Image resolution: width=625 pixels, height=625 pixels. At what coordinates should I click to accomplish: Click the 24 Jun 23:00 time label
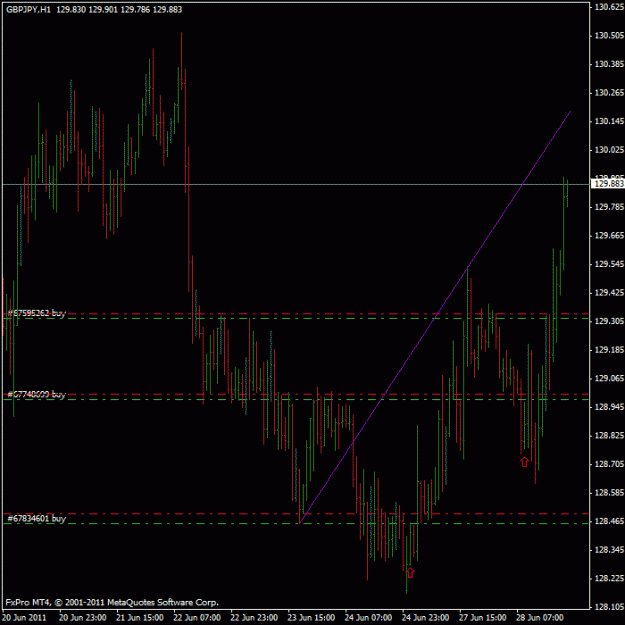(x=426, y=618)
